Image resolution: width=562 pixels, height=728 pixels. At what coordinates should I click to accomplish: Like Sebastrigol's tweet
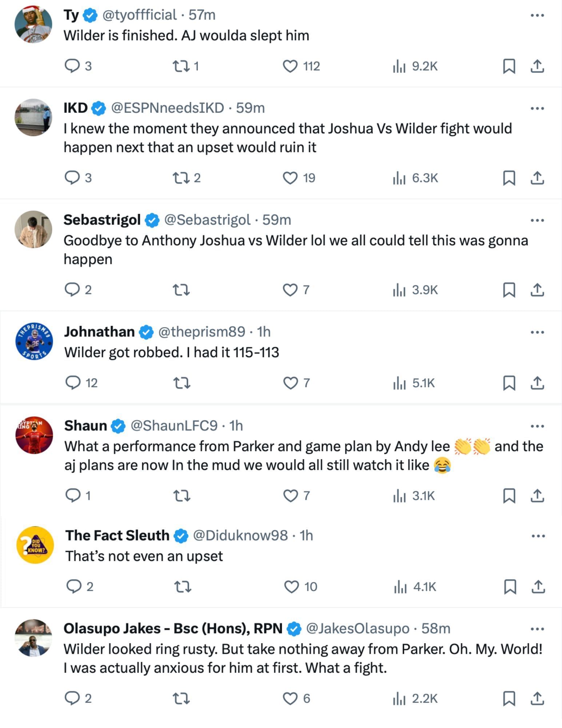[290, 290]
